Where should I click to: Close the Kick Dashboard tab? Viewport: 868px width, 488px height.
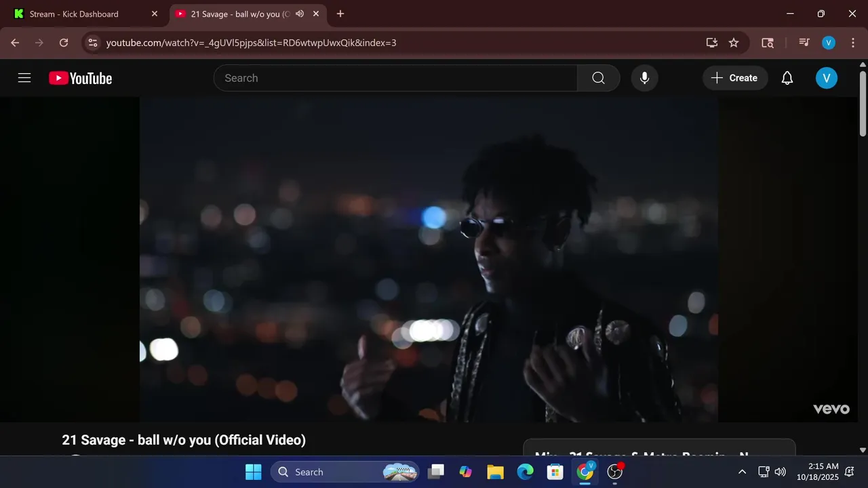coord(154,14)
